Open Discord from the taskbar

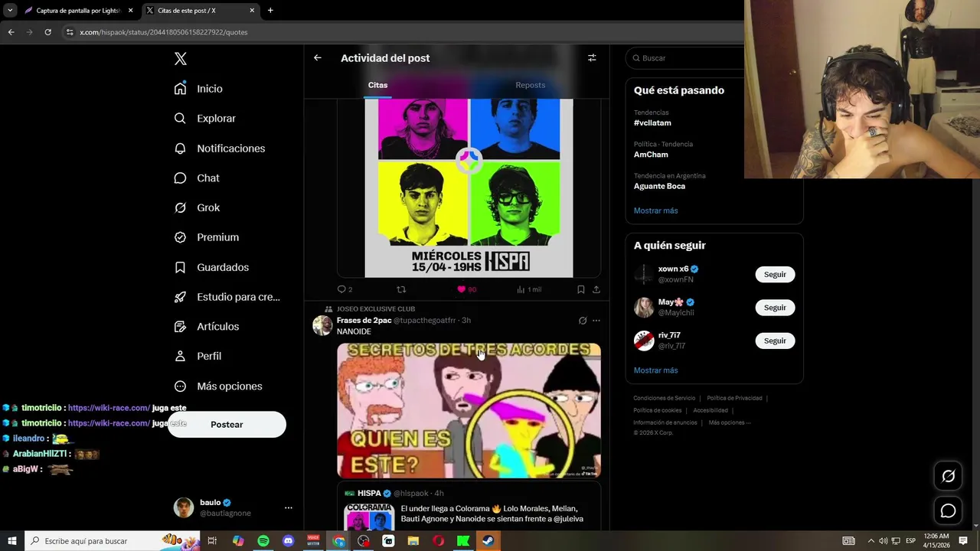coord(288,541)
